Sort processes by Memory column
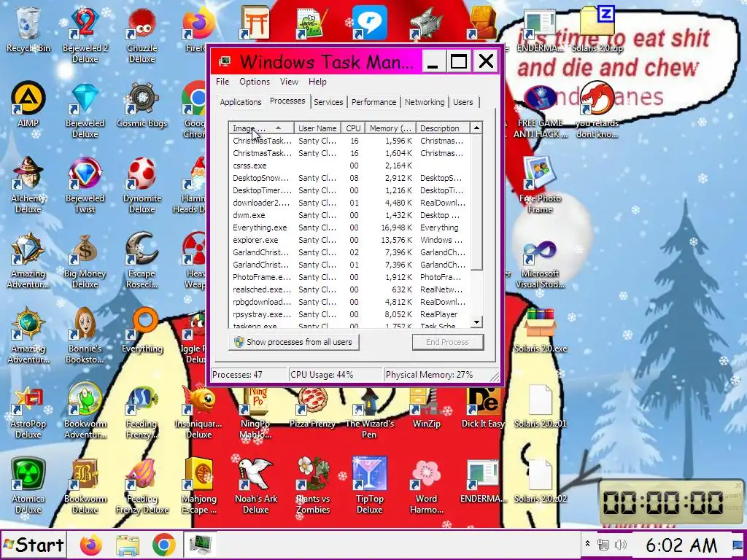747x560 pixels. tap(391, 128)
